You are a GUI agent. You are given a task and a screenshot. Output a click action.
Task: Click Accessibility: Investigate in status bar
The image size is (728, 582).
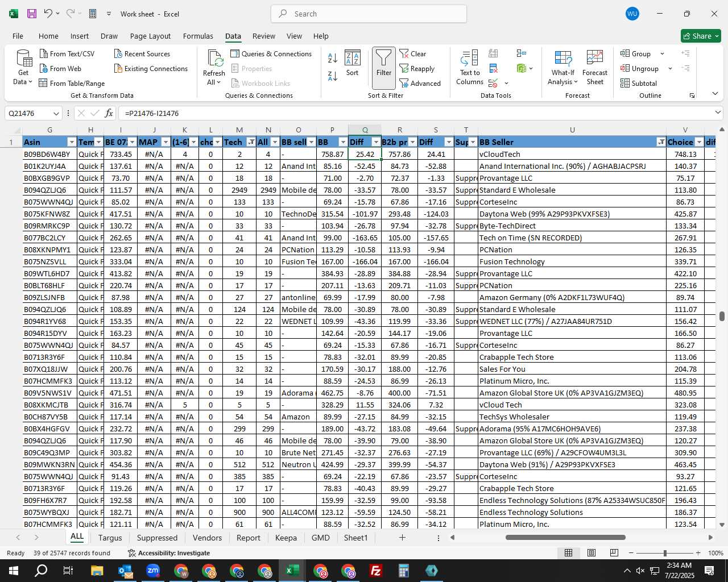(169, 553)
